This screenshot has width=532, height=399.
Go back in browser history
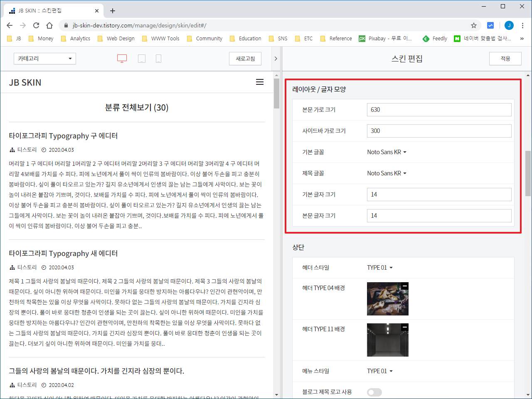click(x=10, y=25)
